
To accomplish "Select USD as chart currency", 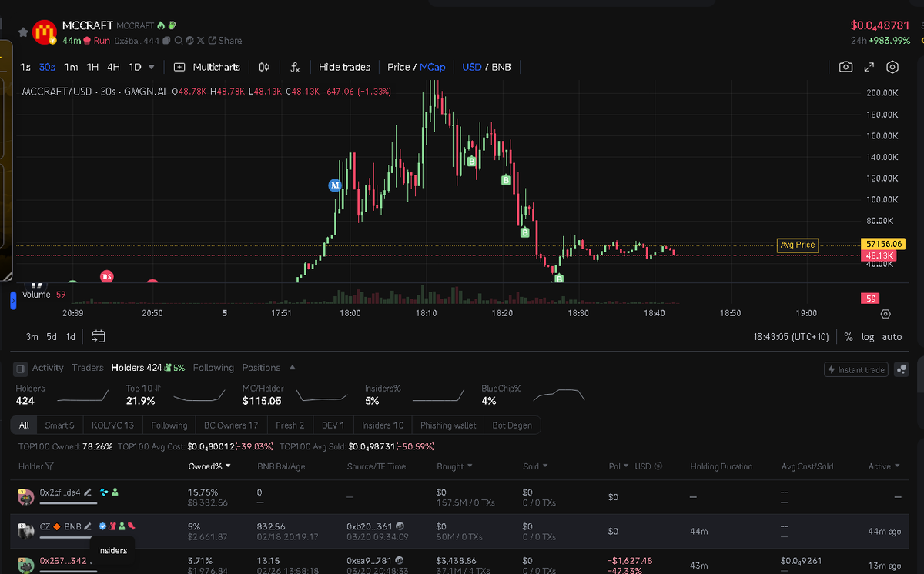I will (x=471, y=67).
